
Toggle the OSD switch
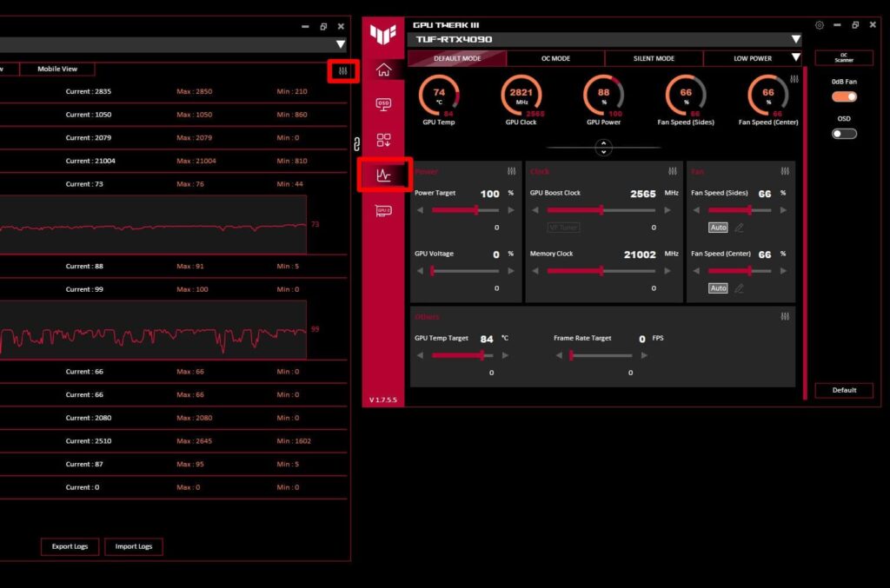844,134
